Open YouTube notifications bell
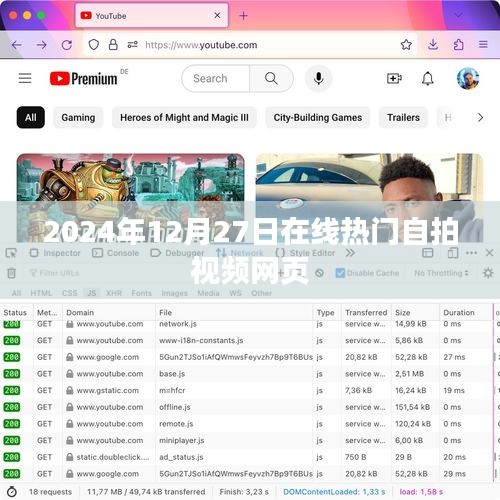This screenshot has height=500, width=500. (428, 79)
